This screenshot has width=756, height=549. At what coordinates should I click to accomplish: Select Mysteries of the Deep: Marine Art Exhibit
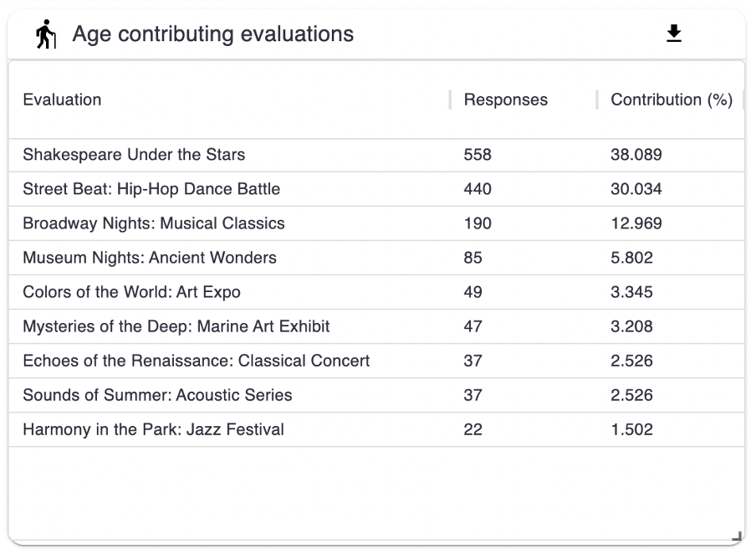coord(176,326)
